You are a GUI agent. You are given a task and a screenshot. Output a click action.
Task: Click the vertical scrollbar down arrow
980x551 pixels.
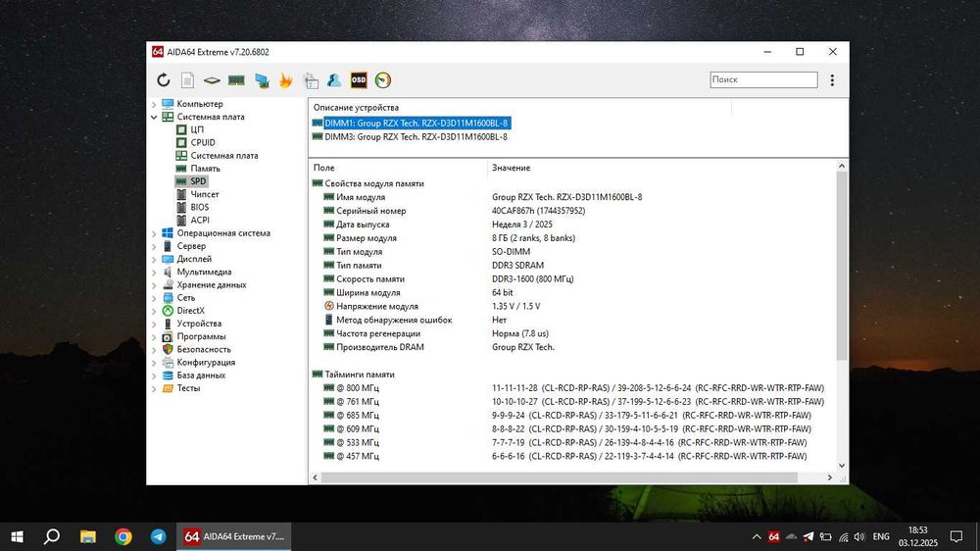[842, 466]
